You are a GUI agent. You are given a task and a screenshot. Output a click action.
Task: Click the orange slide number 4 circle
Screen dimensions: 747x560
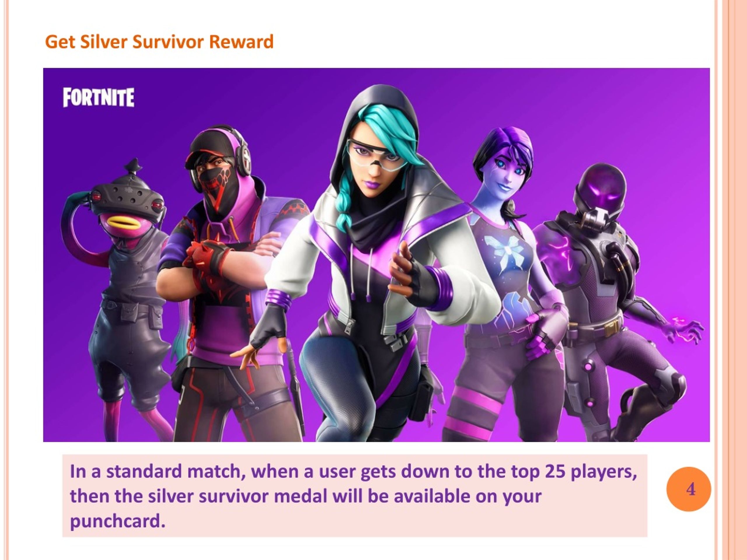pyautogui.click(x=689, y=489)
